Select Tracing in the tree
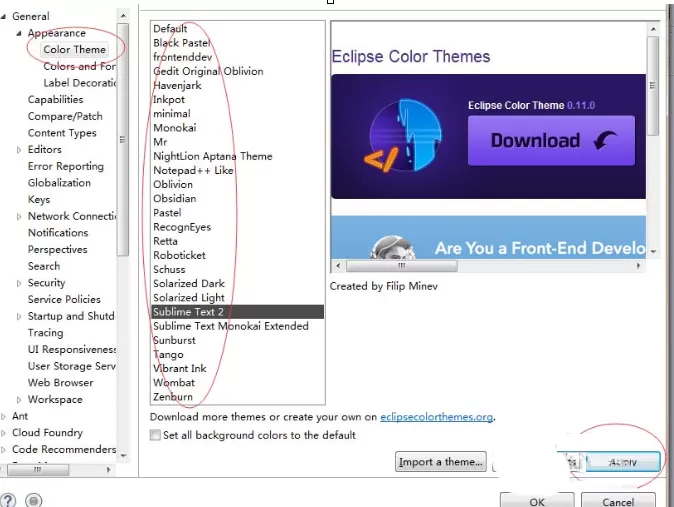 pos(46,333)
